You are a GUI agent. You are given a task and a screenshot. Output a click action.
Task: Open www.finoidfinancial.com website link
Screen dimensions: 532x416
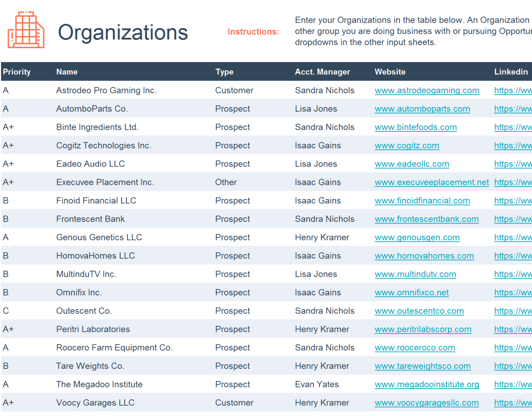(x=422, y=201)
